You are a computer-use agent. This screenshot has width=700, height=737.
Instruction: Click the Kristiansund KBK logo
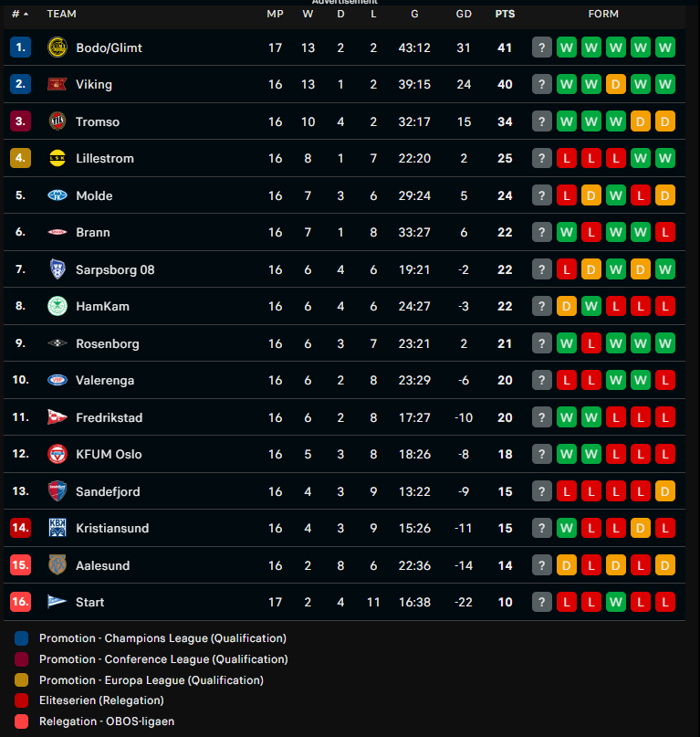point(57,528)
